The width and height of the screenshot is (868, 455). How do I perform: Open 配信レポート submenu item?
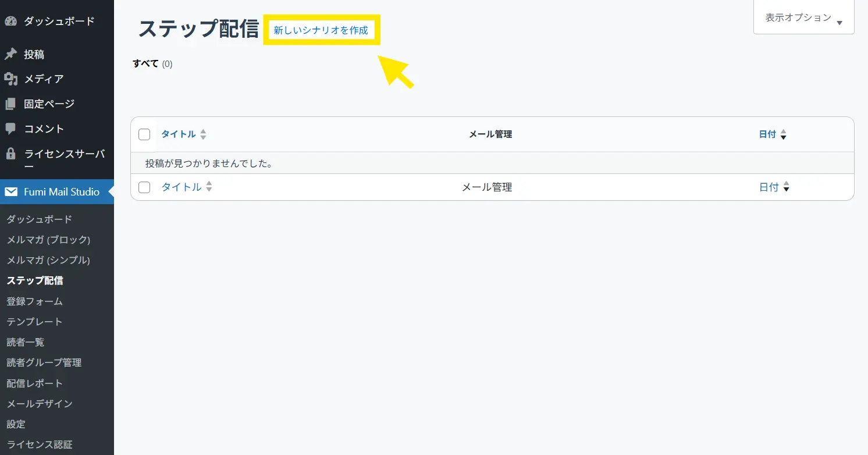[x=34, y=383]
